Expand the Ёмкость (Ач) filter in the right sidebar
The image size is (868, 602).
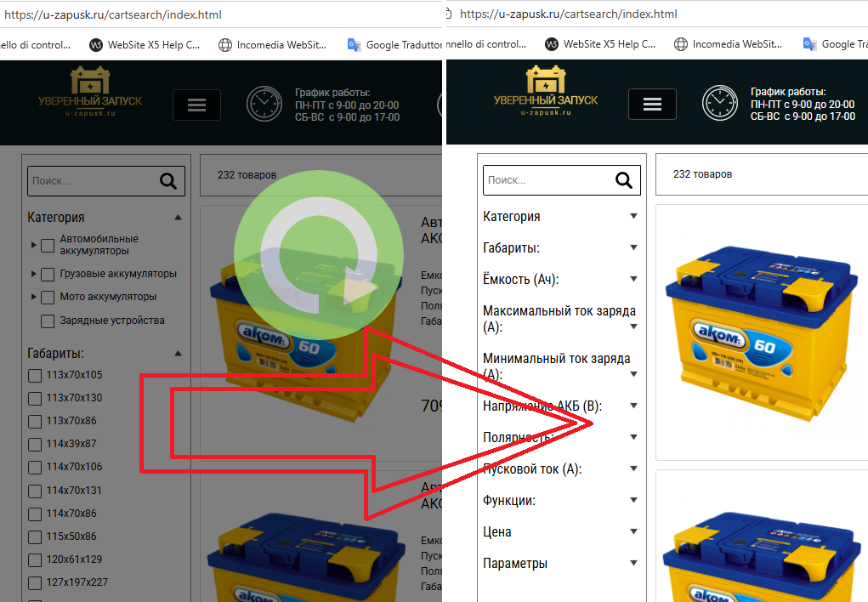633,279
